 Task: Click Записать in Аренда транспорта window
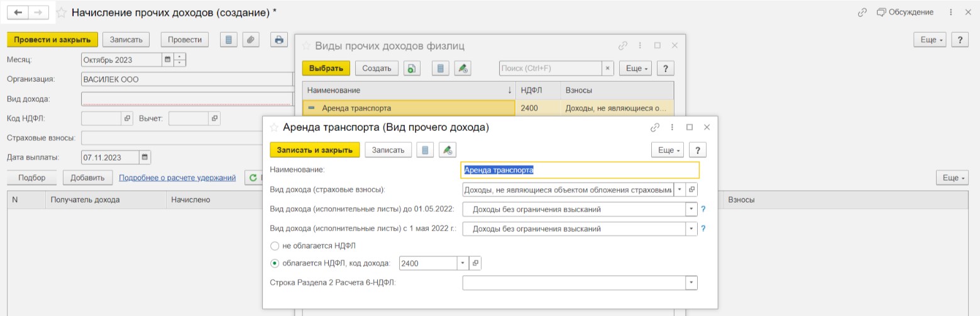(x=388, y=150)
